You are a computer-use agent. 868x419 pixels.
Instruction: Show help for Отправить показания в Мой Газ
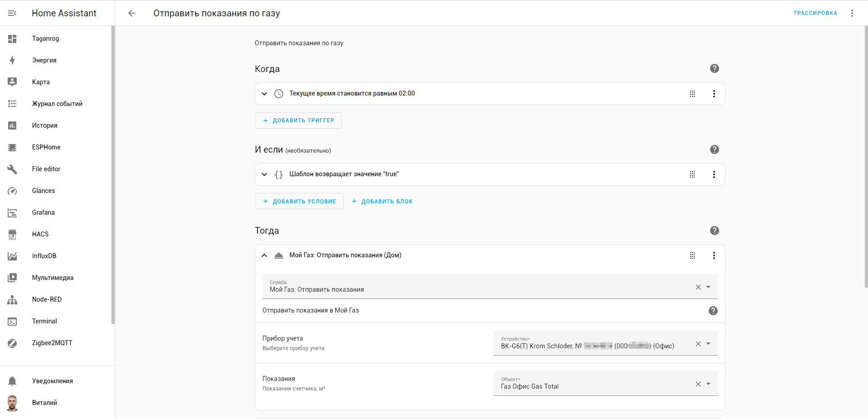[713, 311]
